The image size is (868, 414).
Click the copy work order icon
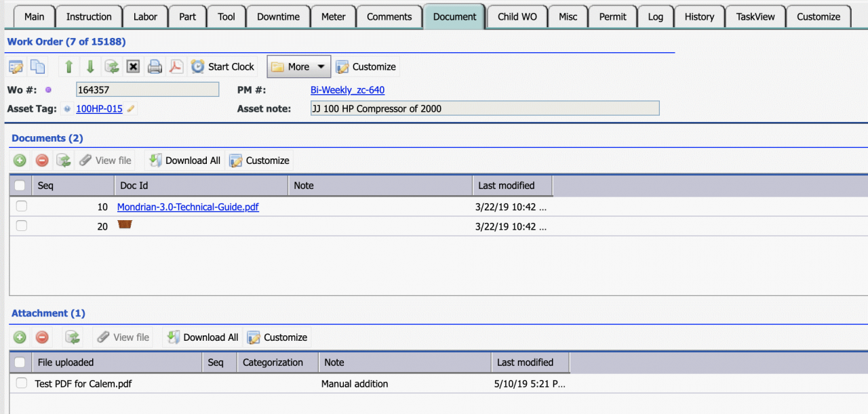37,66
